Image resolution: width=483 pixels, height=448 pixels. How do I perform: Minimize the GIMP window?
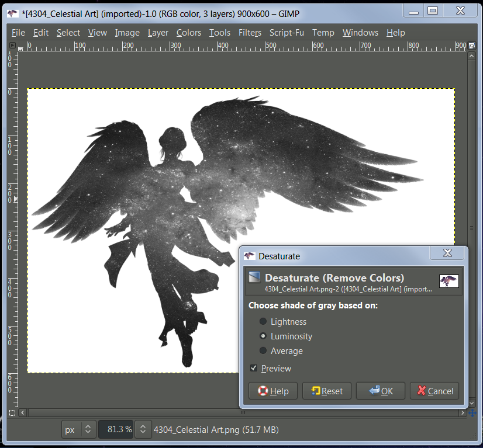(413, 11)
